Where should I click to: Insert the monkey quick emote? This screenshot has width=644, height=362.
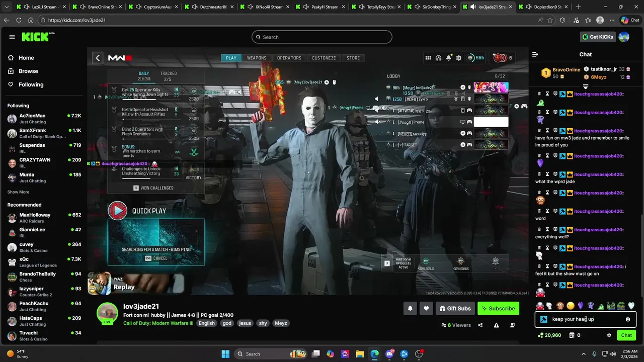tap(560, 306)
